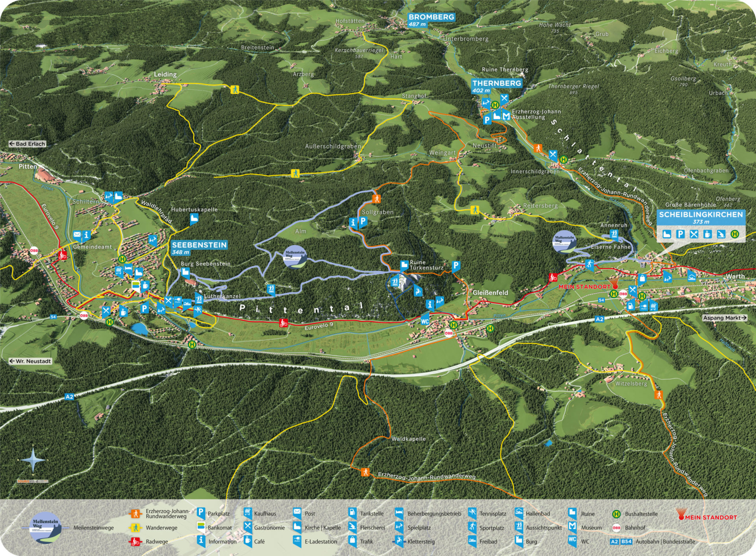
Task: Select the Bushaltestelle H legend icon
Action: click(616, 514)
